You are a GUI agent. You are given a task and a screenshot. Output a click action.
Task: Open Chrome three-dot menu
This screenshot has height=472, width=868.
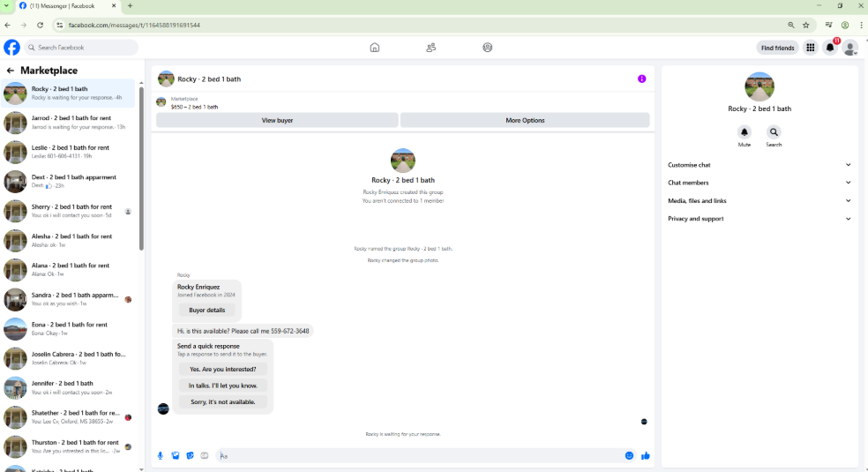click(861, 25)
